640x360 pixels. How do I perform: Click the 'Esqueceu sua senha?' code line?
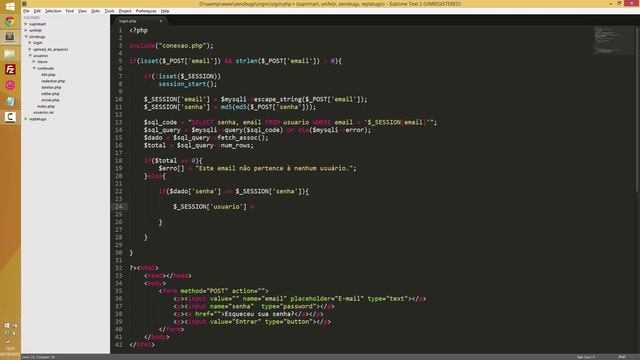point(248,314)
